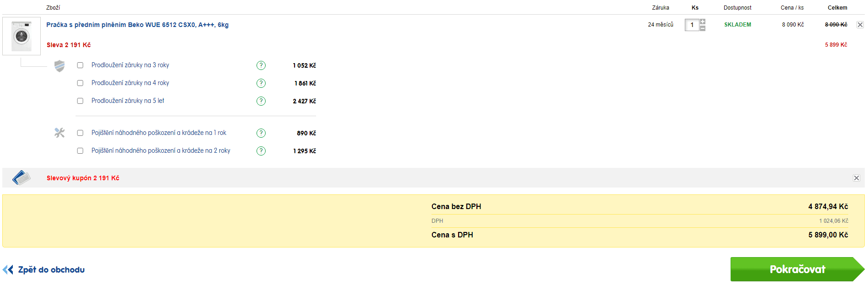Click the 1 052 Kč warranty price
The width and height of the screenshot is (868, 285).
point(305,65)
